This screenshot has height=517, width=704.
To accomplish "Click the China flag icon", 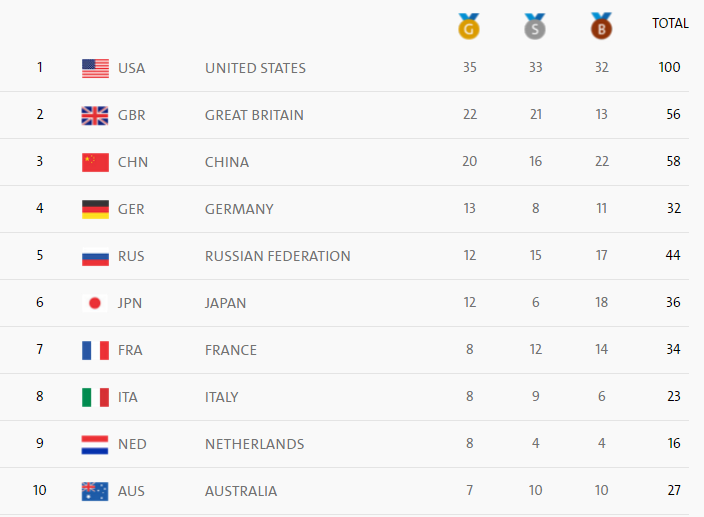I will pos(95,162).
